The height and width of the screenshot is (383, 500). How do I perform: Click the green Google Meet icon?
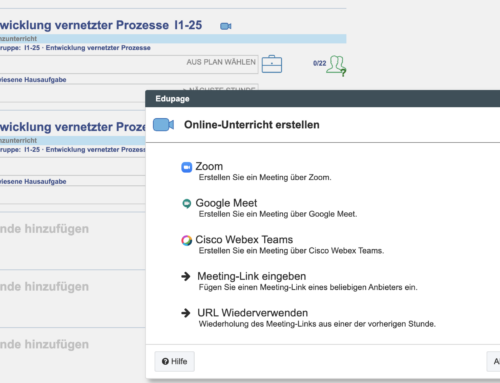click(x=187, y=203)
